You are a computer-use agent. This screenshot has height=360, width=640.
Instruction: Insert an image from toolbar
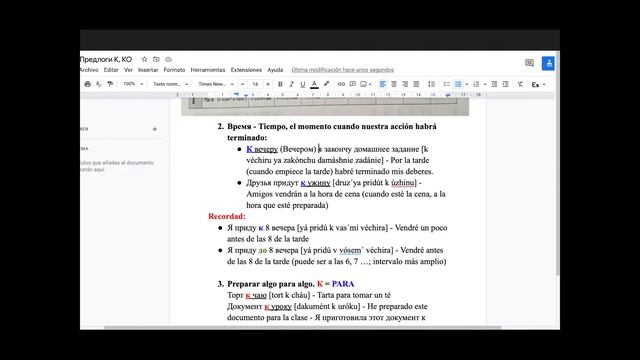pyautogui.click(x=363, y=84)
